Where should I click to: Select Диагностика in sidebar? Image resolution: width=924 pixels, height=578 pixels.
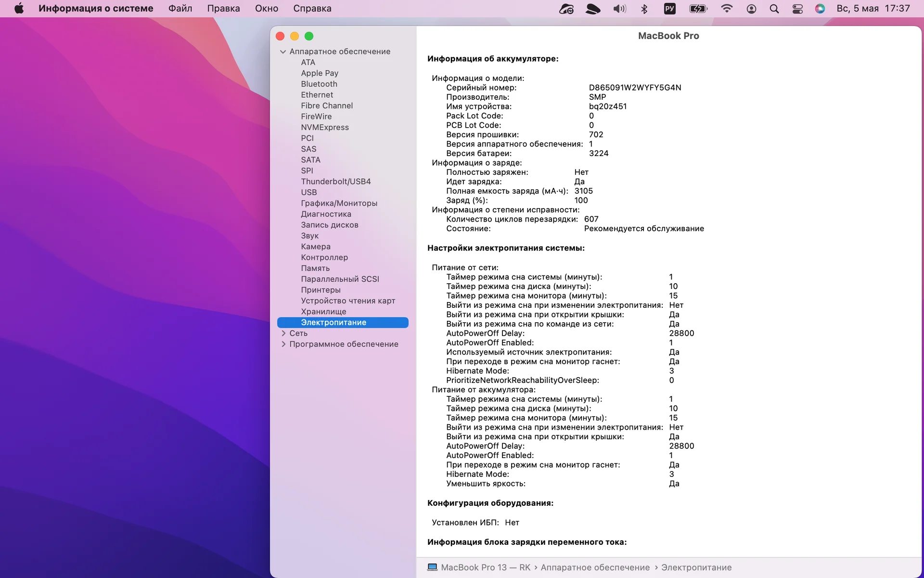(x=326, y=214)
